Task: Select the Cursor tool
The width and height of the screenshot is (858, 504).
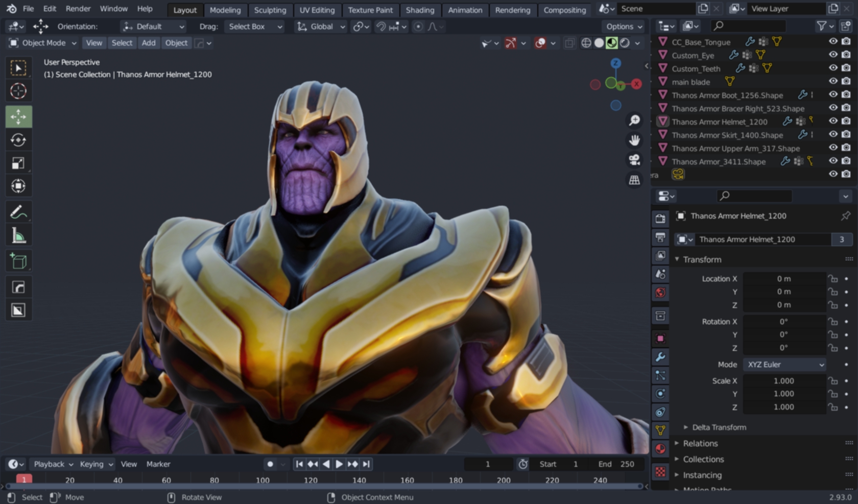Action: 18,91
